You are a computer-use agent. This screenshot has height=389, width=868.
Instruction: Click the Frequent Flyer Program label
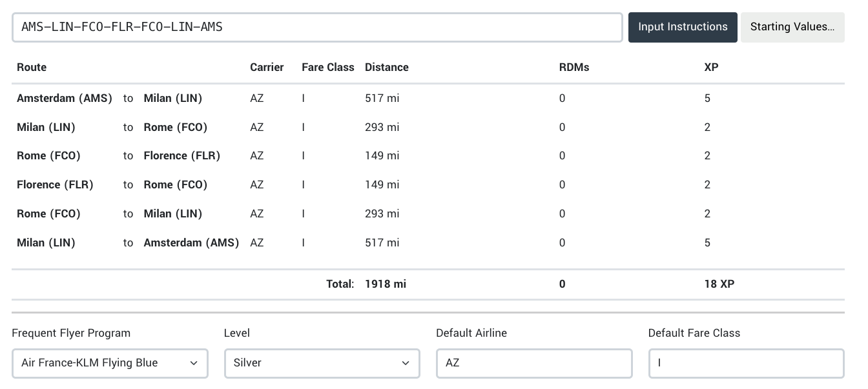(71, 333)
